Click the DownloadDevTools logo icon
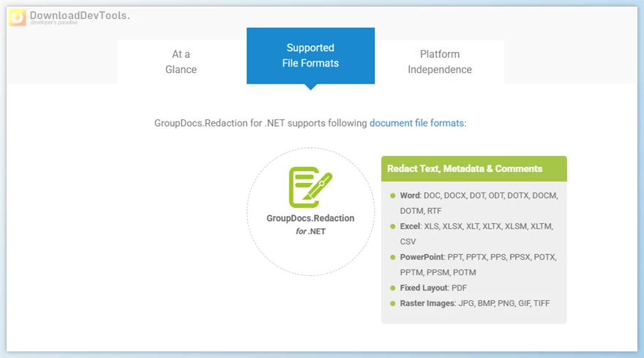Image resolution: width=644 pixels, height=358 pixels. pyautogui.click(x=18, y=18)
